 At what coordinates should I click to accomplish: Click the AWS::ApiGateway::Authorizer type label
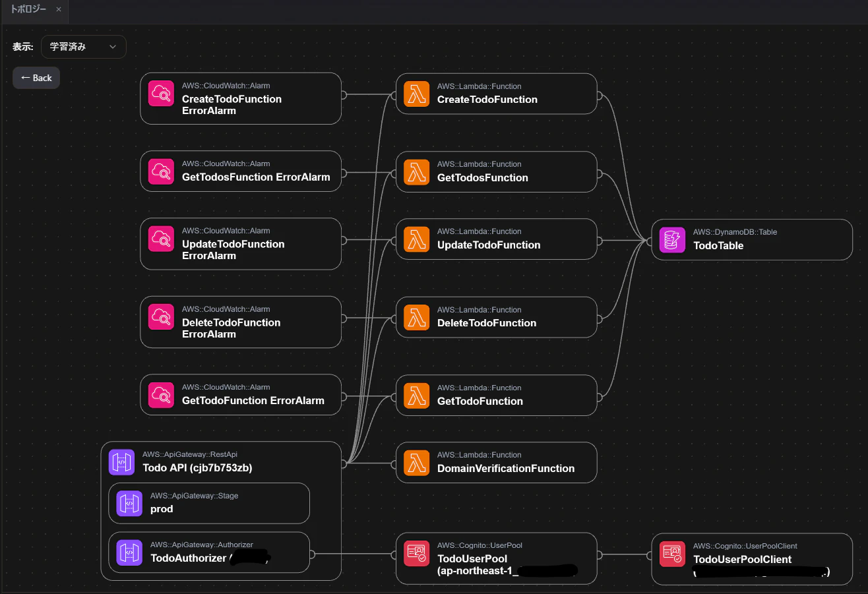(x=202, y=545)
